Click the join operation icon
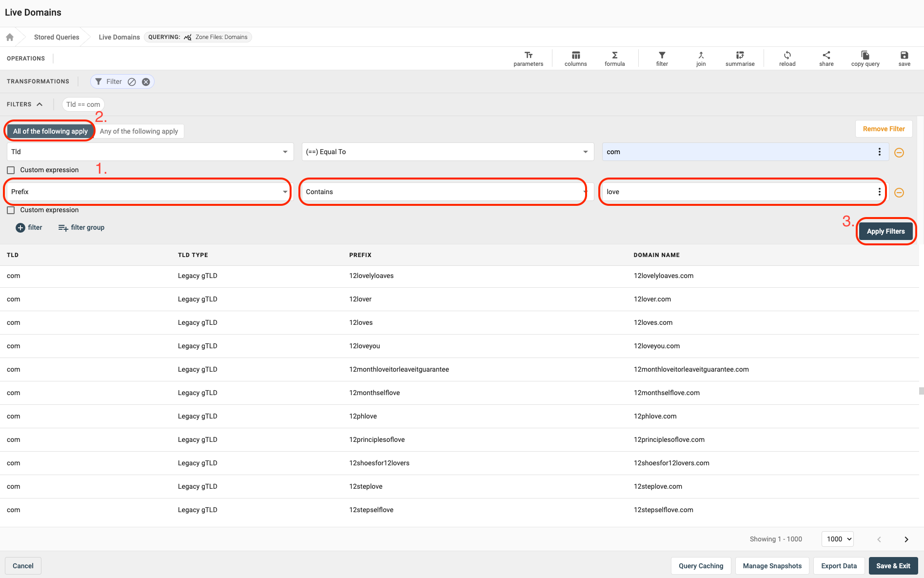Viewport: 924px width, 578px height. point(701,58)
